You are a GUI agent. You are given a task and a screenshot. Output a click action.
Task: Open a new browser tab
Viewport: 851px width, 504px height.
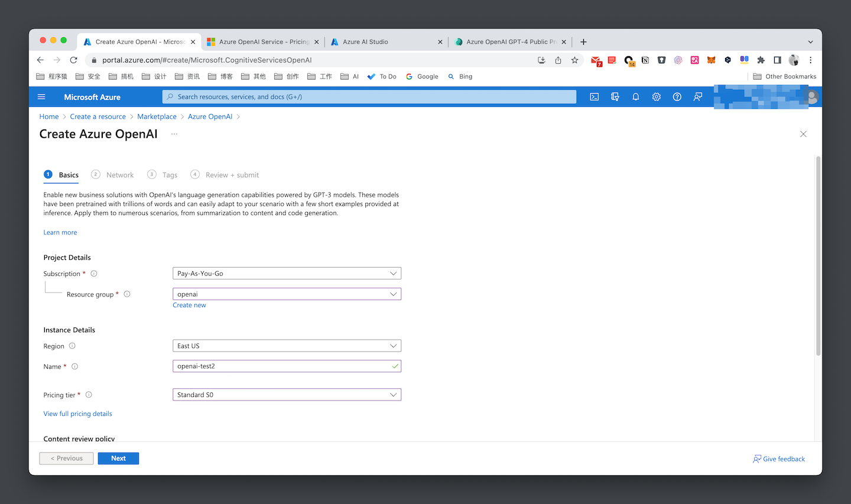(583, 42)
